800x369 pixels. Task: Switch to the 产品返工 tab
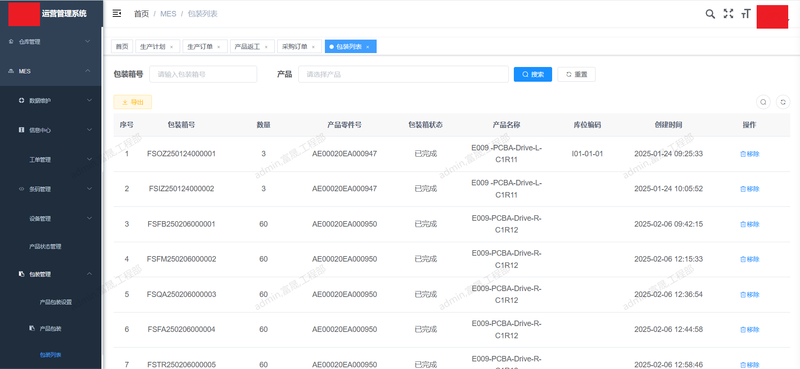[251, 46]
